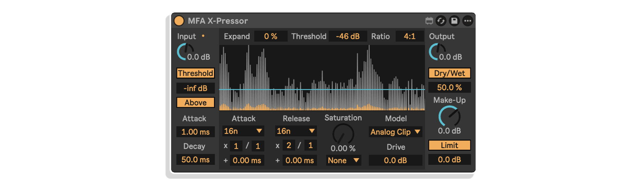Toggle the MFA X-Pressor device power button
The width and height of the screenshot is (644, 185).
(179, 21)
